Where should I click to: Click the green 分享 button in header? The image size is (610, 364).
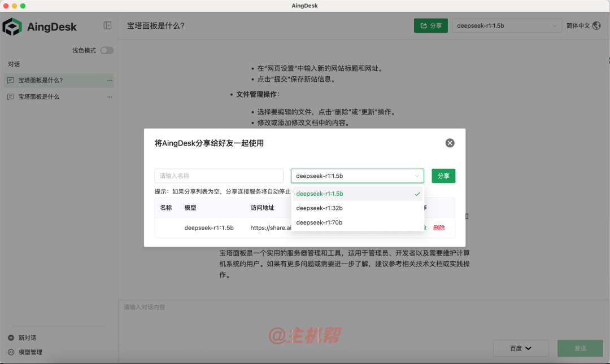(x=430, y=25)
